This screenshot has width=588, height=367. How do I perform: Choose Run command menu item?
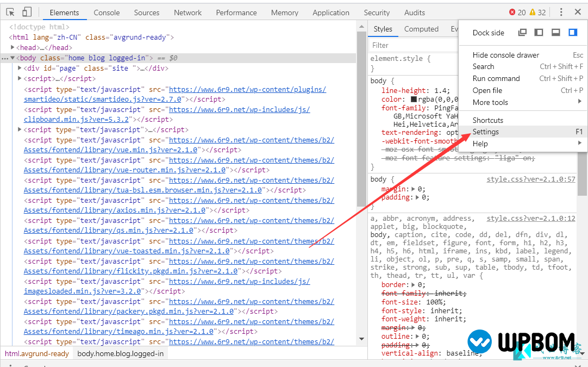[523, 78]
